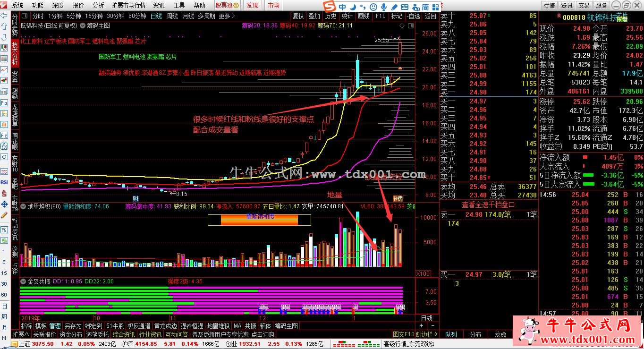Click the minus zoom-out button under 日线

pyautogui.click(x=433, y=326)
